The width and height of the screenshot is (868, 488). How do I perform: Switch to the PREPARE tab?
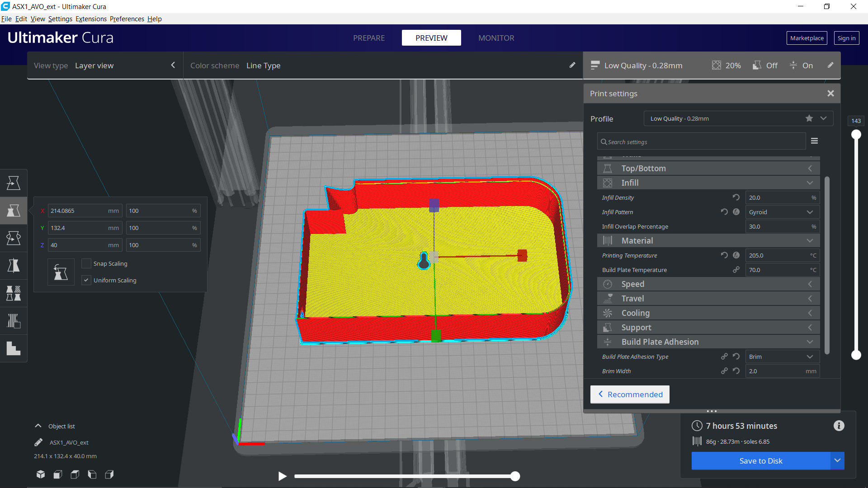369,38
